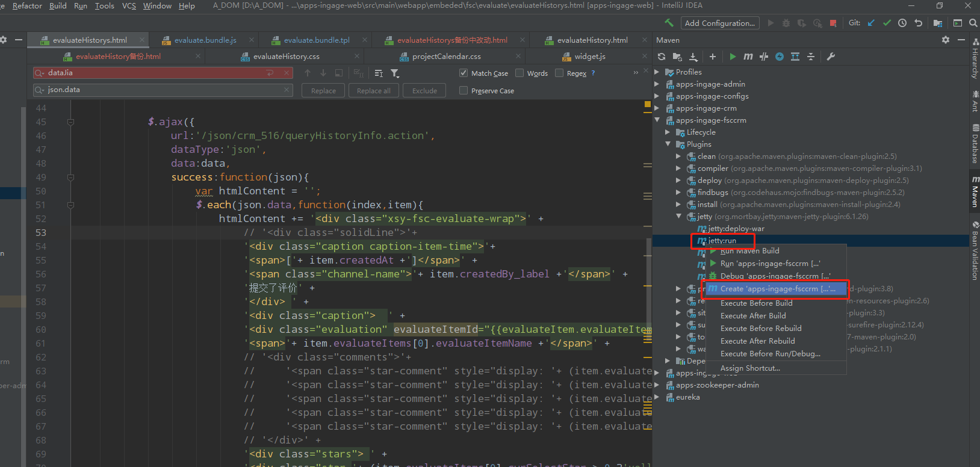This screenshot has height=467, width=980.
Task: Open the Refactor menu
Action: tap(27, 5)
